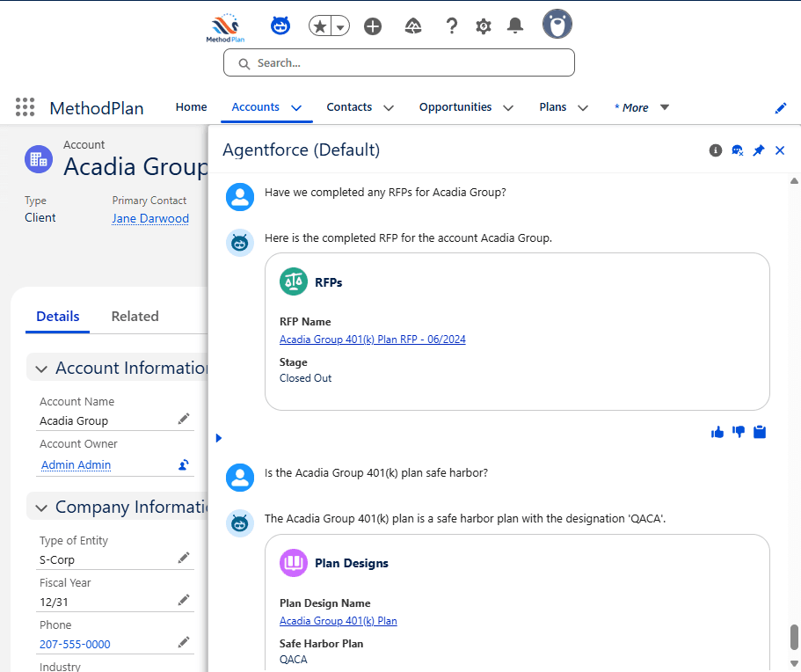Click the blue panel expand arrow
The image size is (801, 672).
219,438
